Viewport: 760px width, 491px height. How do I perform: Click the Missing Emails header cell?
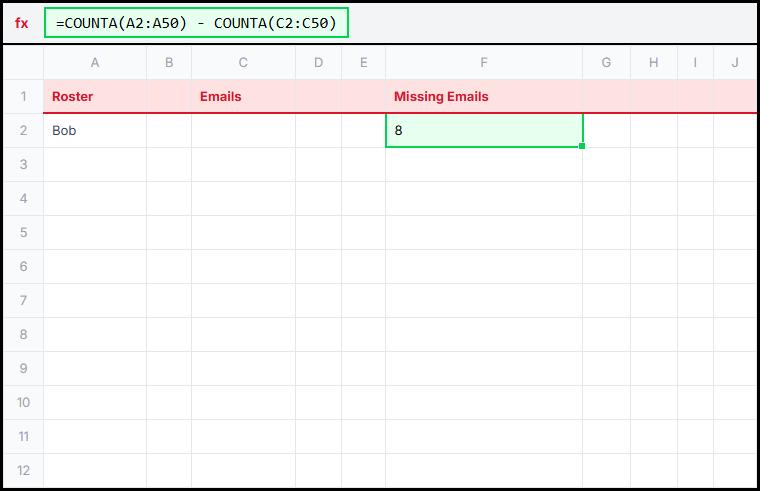click(x=484, y=97)
